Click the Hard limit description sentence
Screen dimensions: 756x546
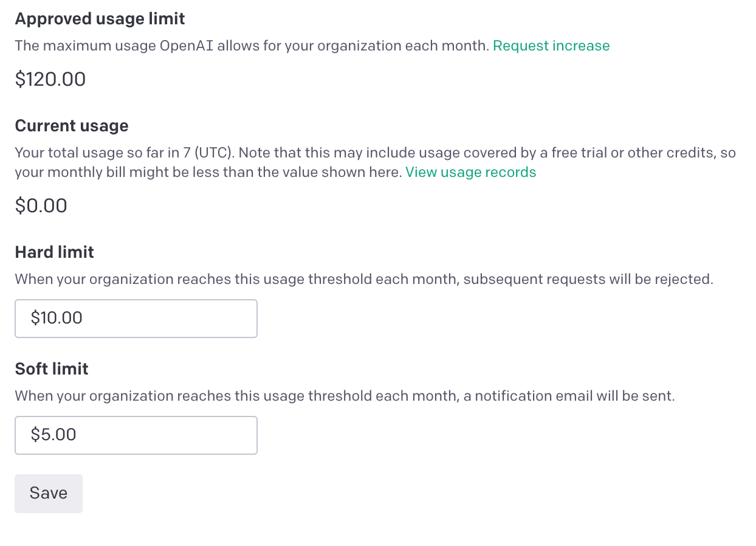(364, 280)
